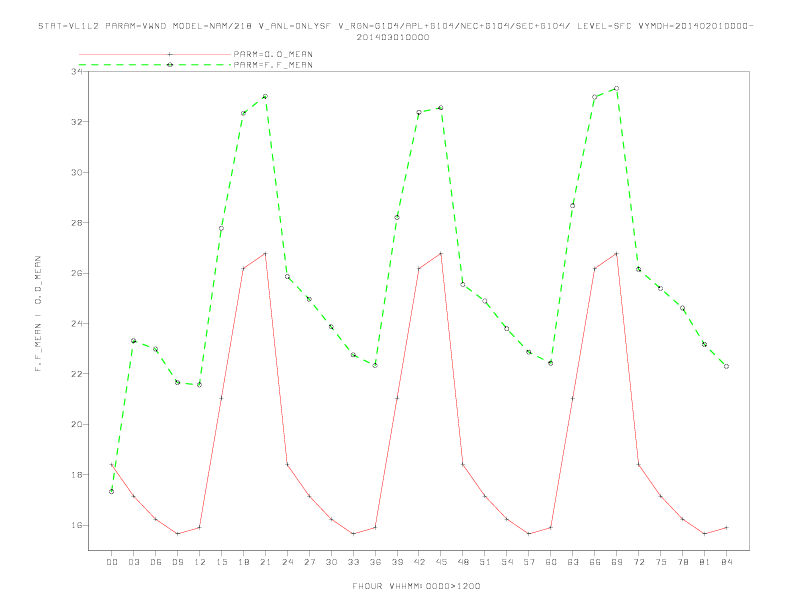Click the FHOUR VHHMM:0000>1200 axis label
The height and width of the screenshot is (612, 792).
[x=416, y=586]
